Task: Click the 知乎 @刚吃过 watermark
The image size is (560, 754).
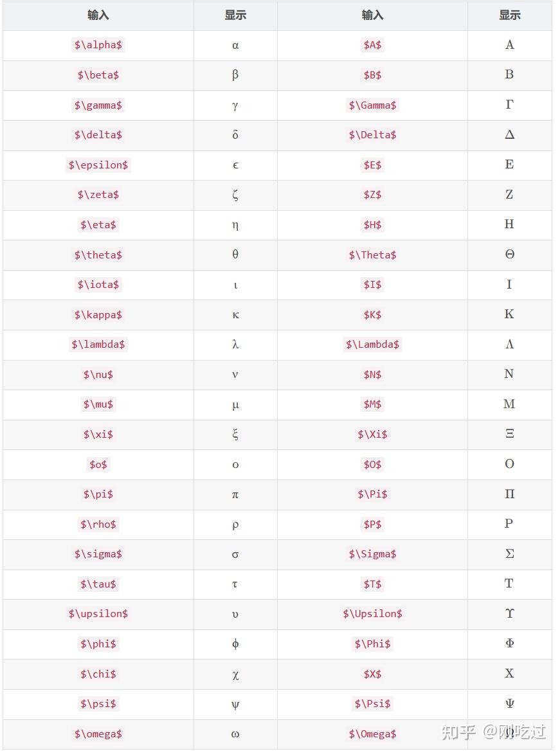Action: (x=493, y=732)
